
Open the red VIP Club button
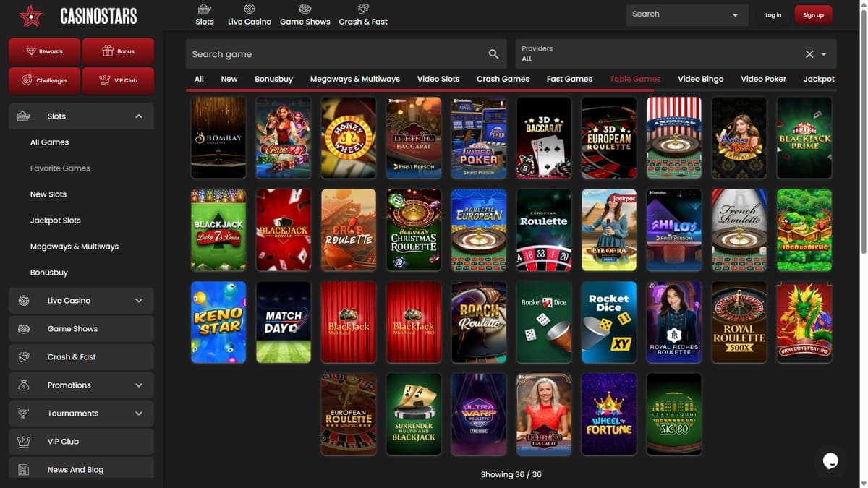118,80
